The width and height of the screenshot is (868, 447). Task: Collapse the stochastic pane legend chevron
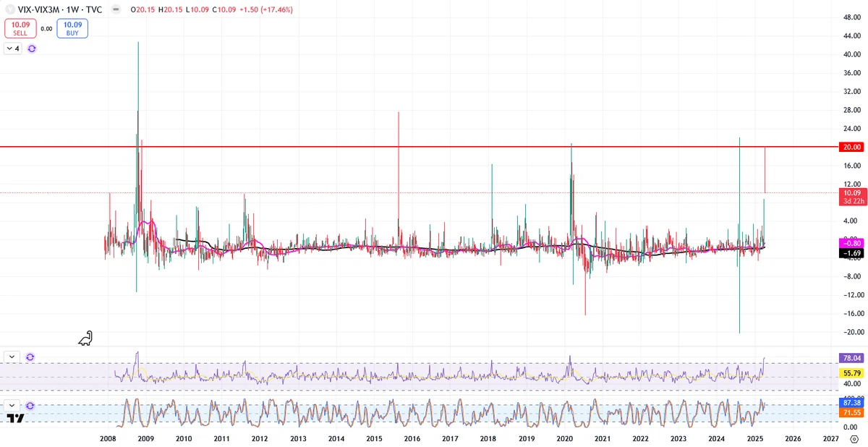pyautogui.click(x=12, y=406)
